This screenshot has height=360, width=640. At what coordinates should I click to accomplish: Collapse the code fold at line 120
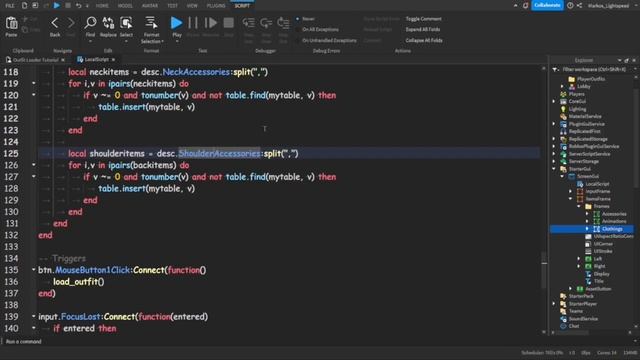point(34,95)
